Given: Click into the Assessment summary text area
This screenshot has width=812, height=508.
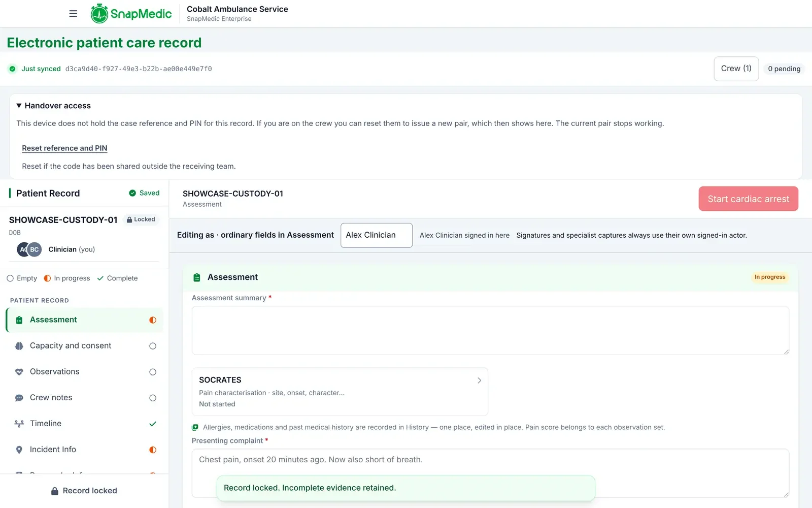Looking at the screenshot, I should (490, 331).
